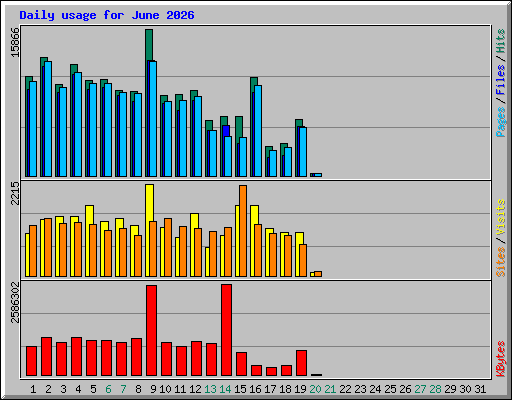Click the day 2 label on the x-axis
Screen dimensions: 512x400
click(48, 389)
